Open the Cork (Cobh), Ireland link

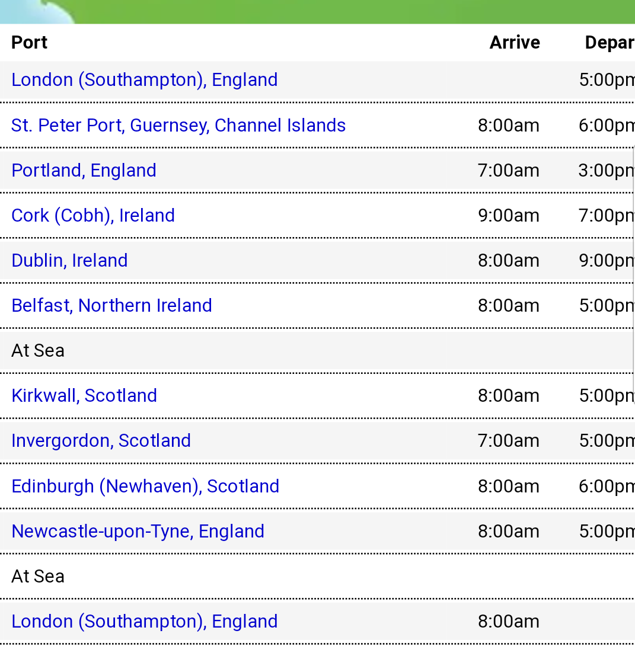pos(93,216)
